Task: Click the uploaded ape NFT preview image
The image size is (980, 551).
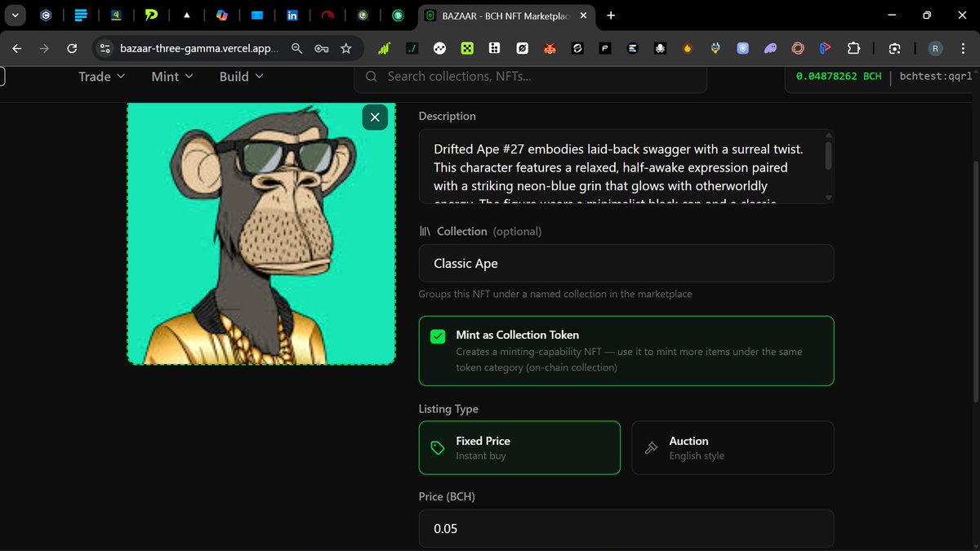Action: (x=261, y=234)
